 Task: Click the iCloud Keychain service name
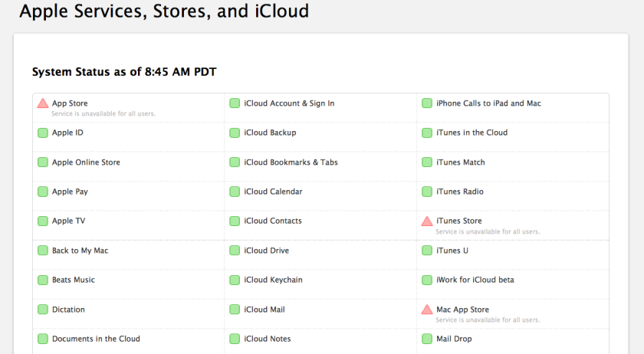point(273,280)
